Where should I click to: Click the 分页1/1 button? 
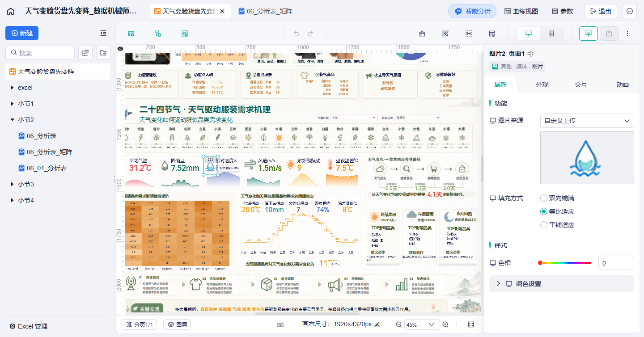(139, 324)
